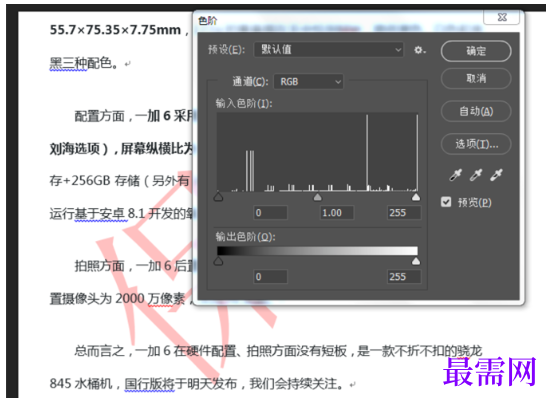The image size is (555, 403).
Task: Open the preset gear settings menu
Action: point(419,50)
